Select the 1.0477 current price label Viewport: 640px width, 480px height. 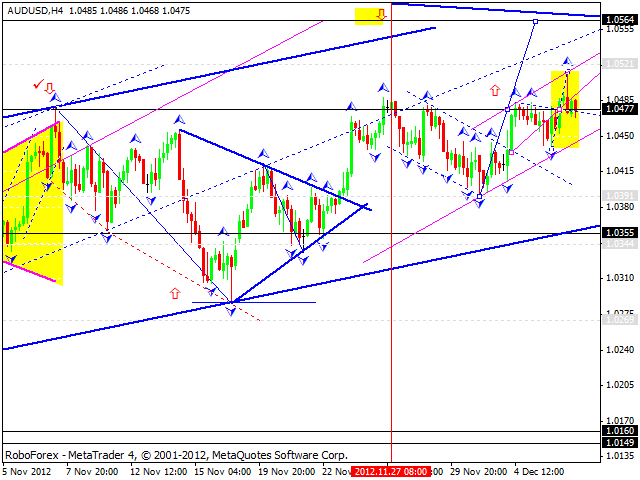click(x=618, y=108)
